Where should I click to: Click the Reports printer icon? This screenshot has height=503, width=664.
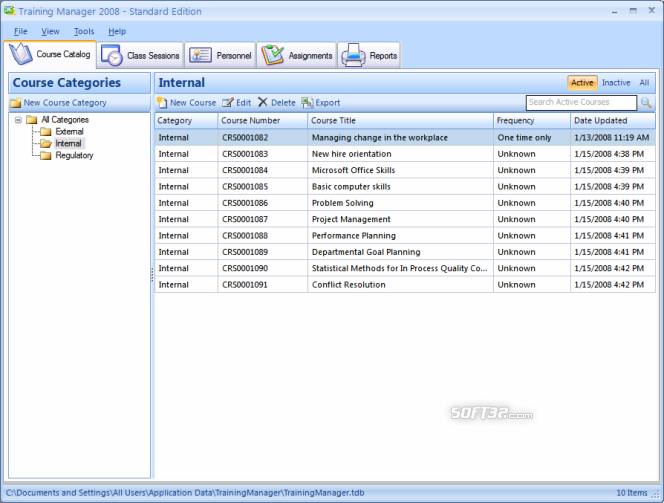pos(353,55)
